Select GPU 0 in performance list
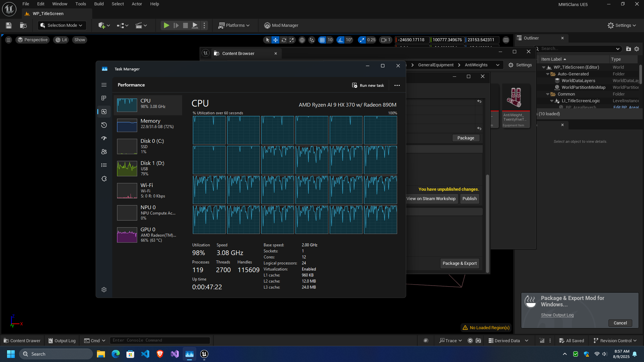This screenshot has height=362, width=644. pyautogui.click(x=148, y=235)
